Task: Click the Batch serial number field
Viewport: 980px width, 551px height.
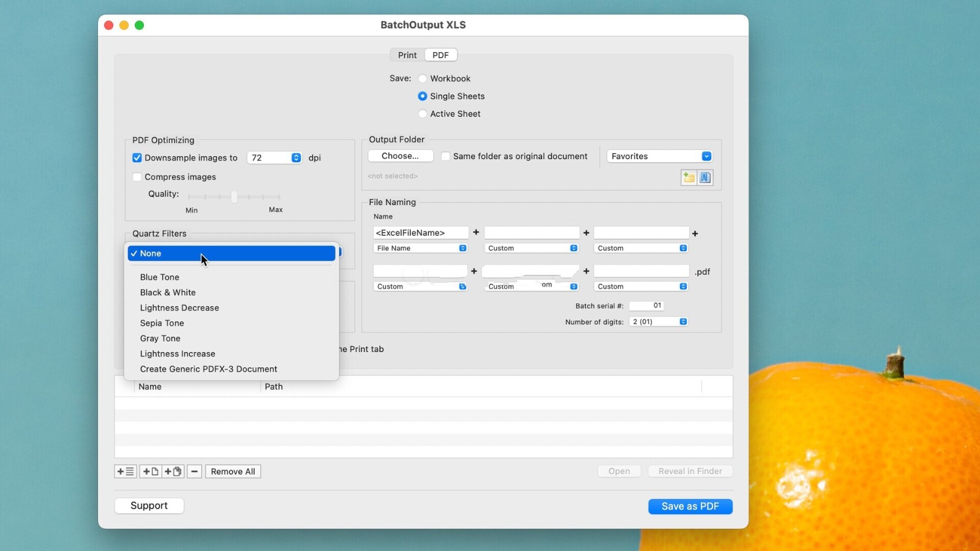Action: 647,305
